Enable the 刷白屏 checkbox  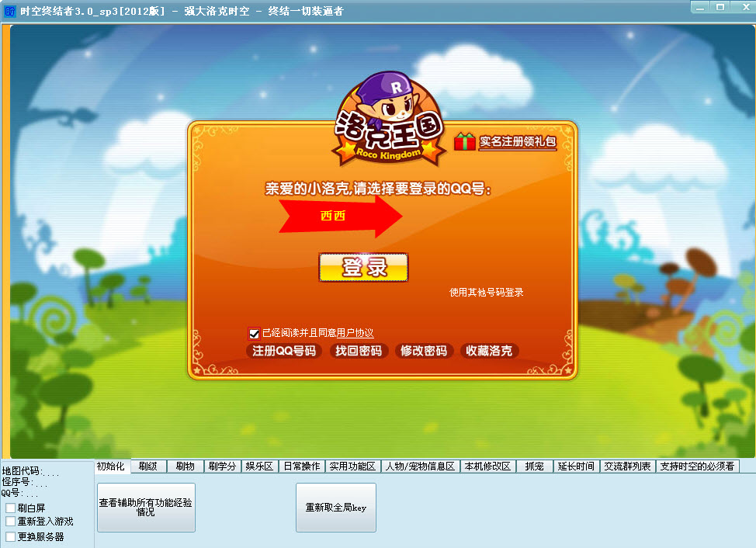point(11,508)
